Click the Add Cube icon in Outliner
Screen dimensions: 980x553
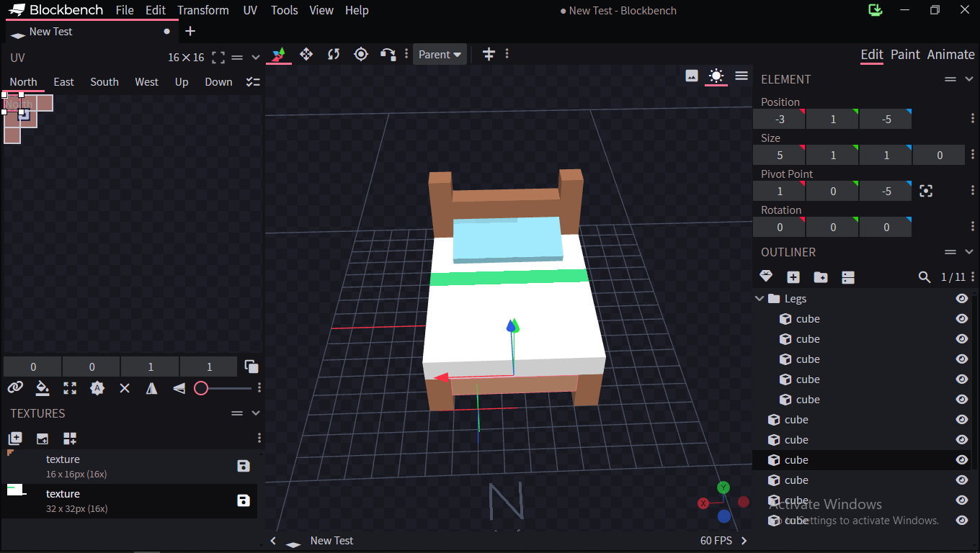click(x=793, y=277)
